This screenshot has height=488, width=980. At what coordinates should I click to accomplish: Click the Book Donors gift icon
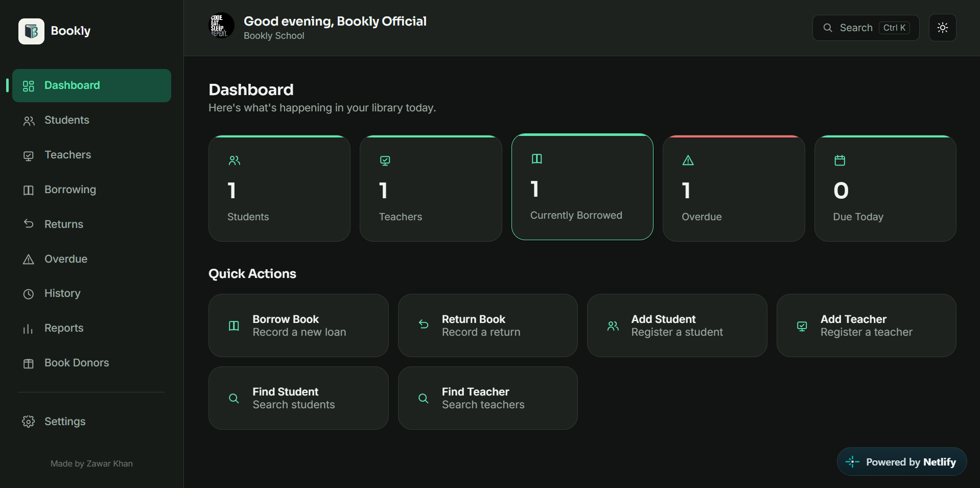[x=29, y=363]
